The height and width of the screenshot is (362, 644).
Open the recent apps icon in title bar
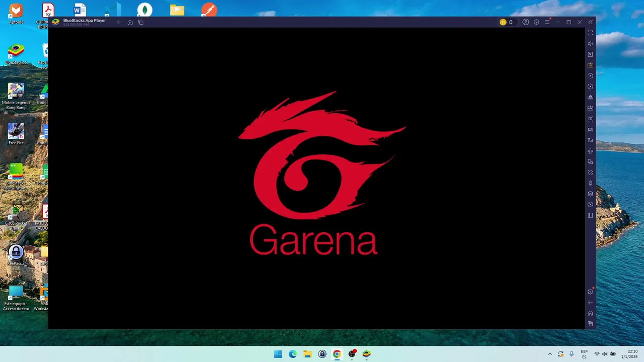tap(141, 22)
